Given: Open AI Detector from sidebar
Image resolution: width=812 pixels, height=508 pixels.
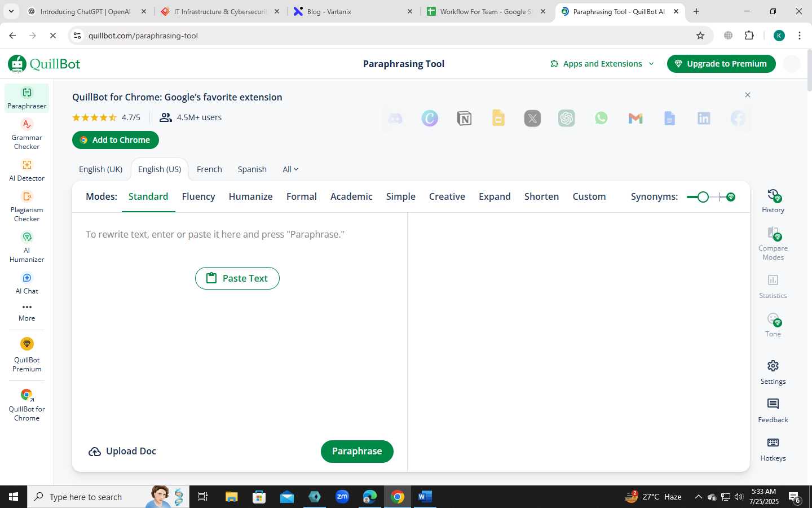Looking at the screenshot, I should 27,170.
